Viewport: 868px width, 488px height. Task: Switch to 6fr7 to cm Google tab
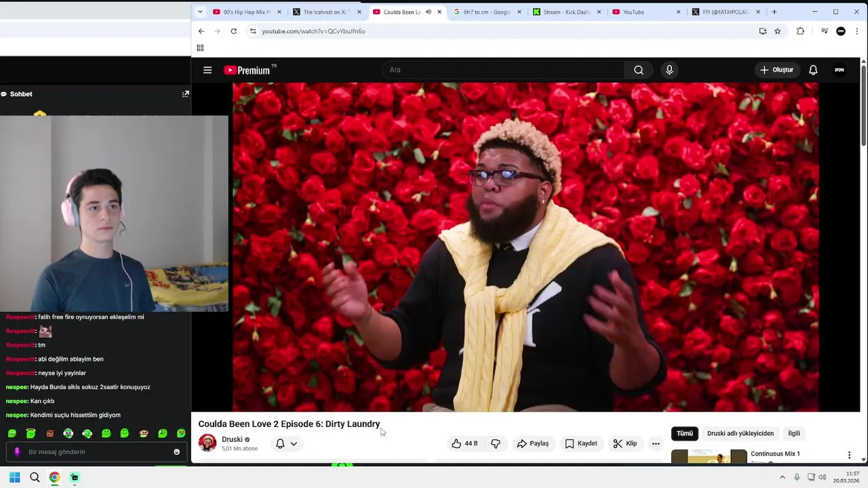point(487,12)
